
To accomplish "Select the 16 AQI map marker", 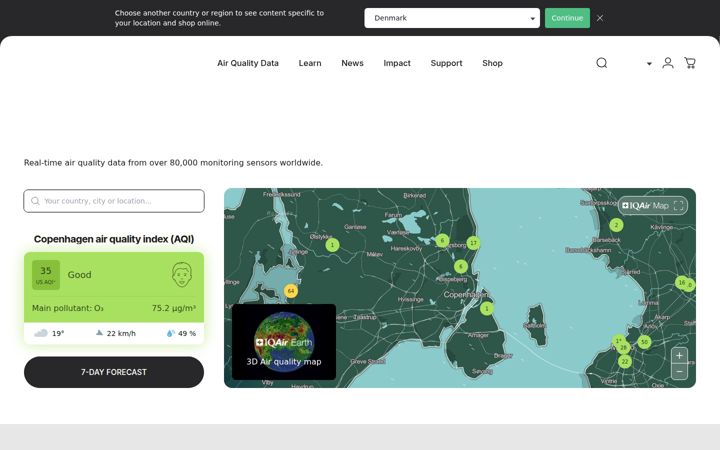I will coord(682,282).
